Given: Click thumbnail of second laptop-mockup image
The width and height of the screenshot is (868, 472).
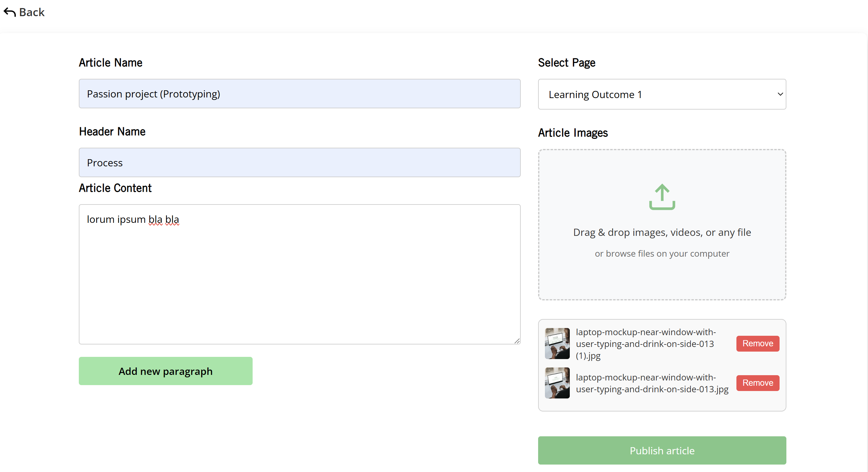Looking at the screenshot, I should [x=557, y=383].
